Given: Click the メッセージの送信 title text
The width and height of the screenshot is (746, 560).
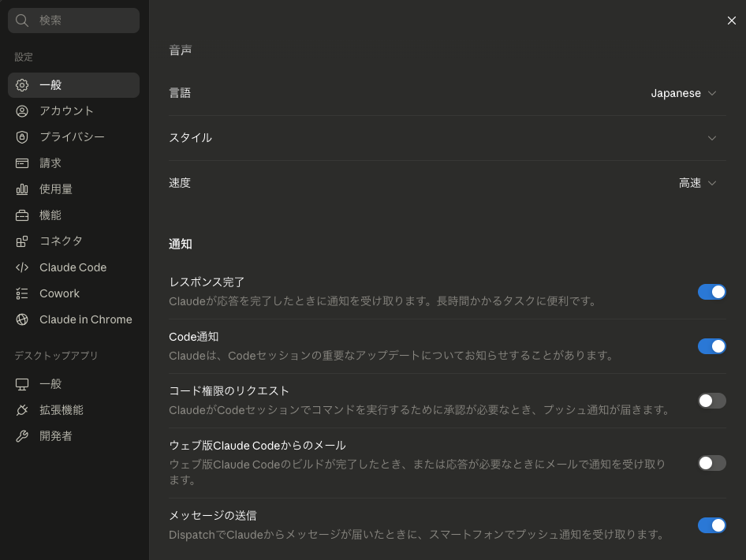Looking at the screenshot, I should [x=213, y=516].
